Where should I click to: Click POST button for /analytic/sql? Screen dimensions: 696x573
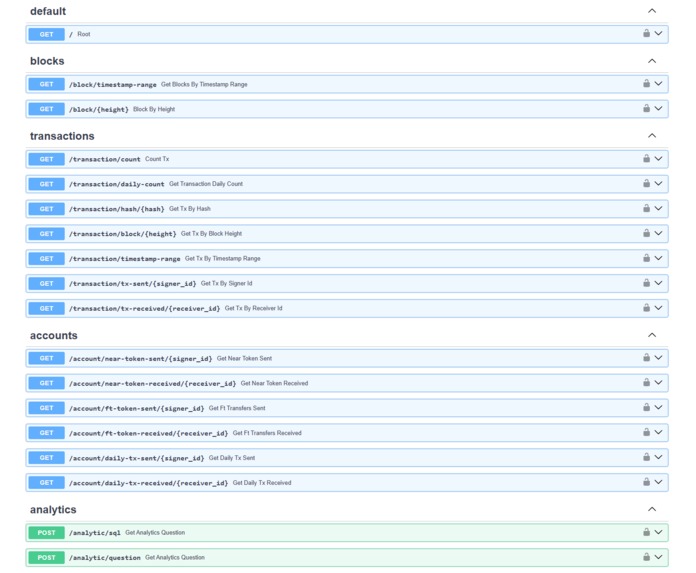pyautogui.click(x=47, y=533)
